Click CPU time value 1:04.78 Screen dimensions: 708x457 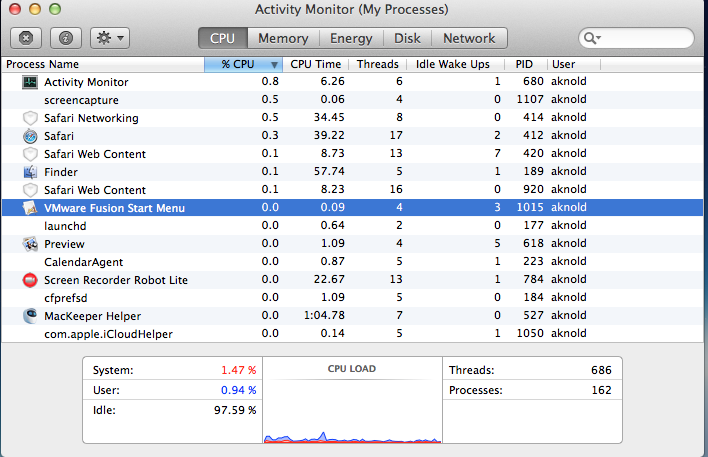click(324, 315)
